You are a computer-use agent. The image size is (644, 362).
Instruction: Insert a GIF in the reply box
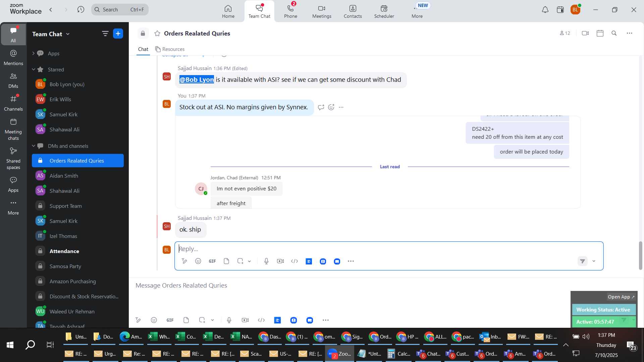[212, 261]
